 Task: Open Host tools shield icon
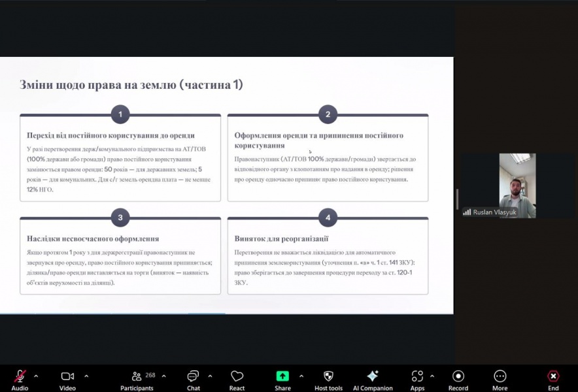coord(328,376)
